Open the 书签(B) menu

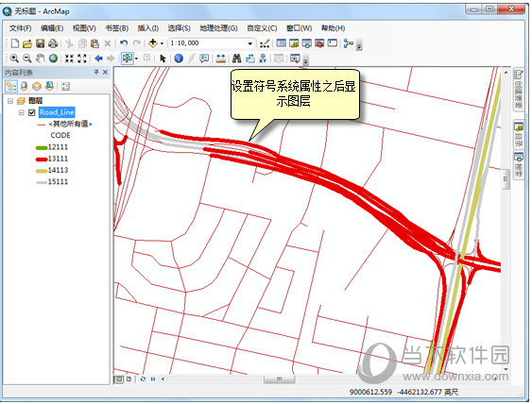click(x=117, y=28)
